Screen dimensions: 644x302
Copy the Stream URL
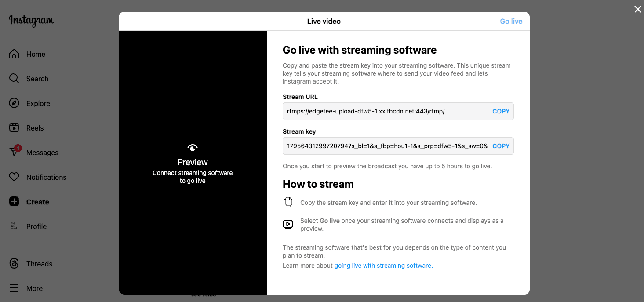501,111
